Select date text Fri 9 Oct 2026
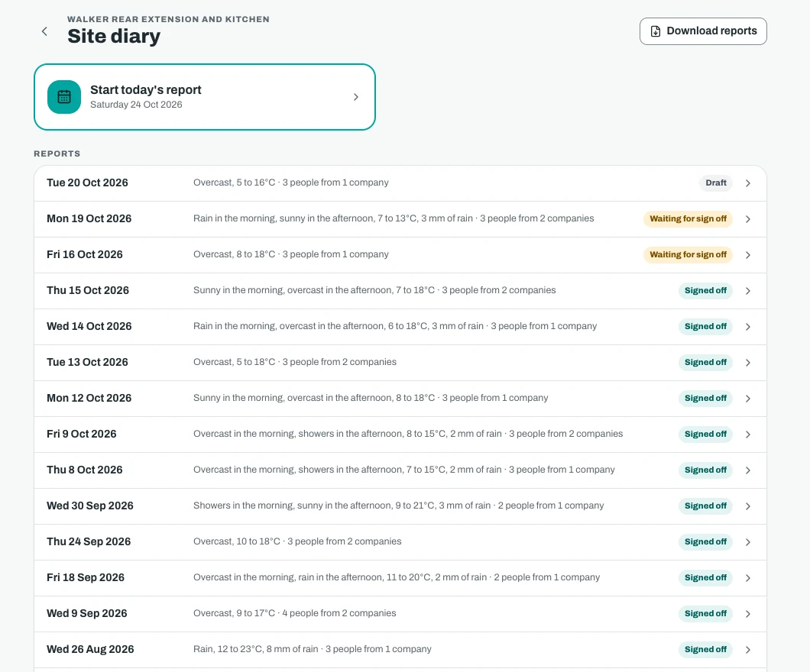810x672 pixels. coord(82,434)
